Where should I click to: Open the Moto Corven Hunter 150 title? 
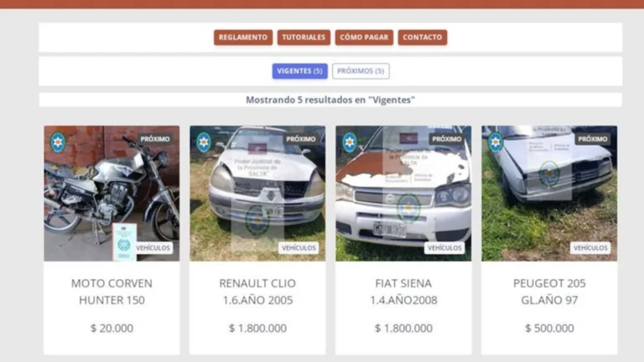[x=112, y=292]
